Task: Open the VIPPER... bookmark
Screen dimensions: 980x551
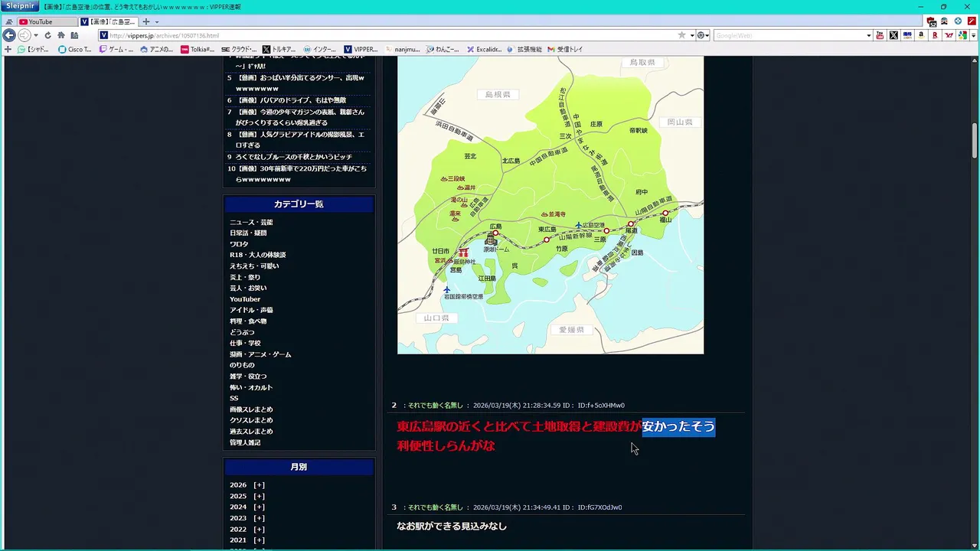Action: click(361, 49)
